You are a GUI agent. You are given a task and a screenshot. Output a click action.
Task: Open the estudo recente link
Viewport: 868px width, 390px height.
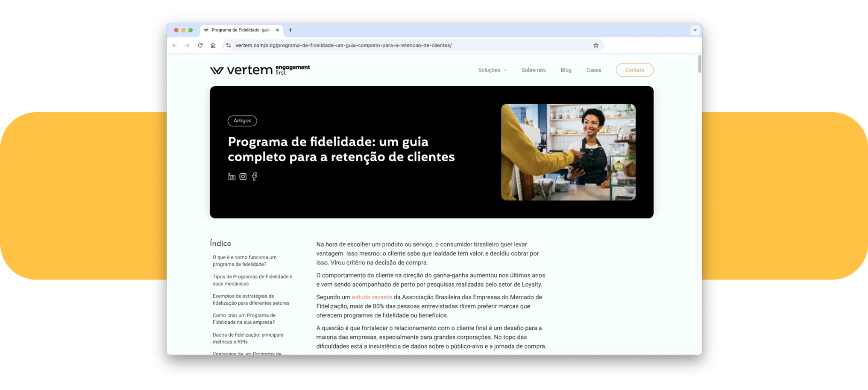(x=372, y=297)
